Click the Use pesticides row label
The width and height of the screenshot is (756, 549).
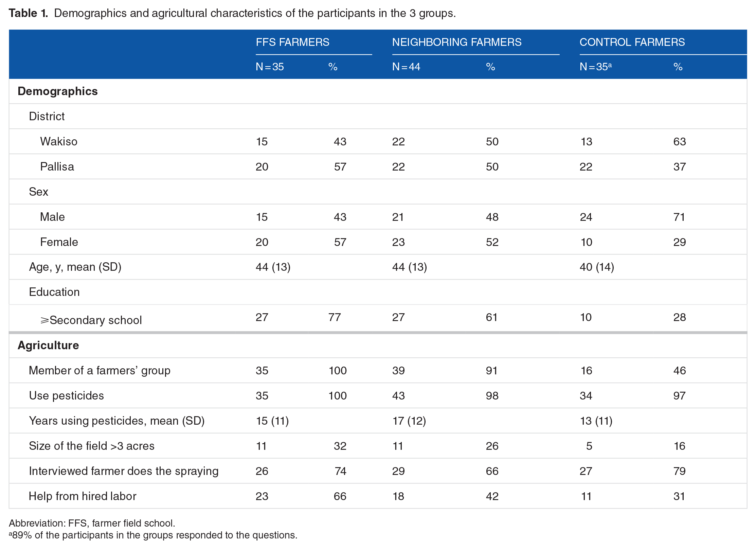(66, 396)
